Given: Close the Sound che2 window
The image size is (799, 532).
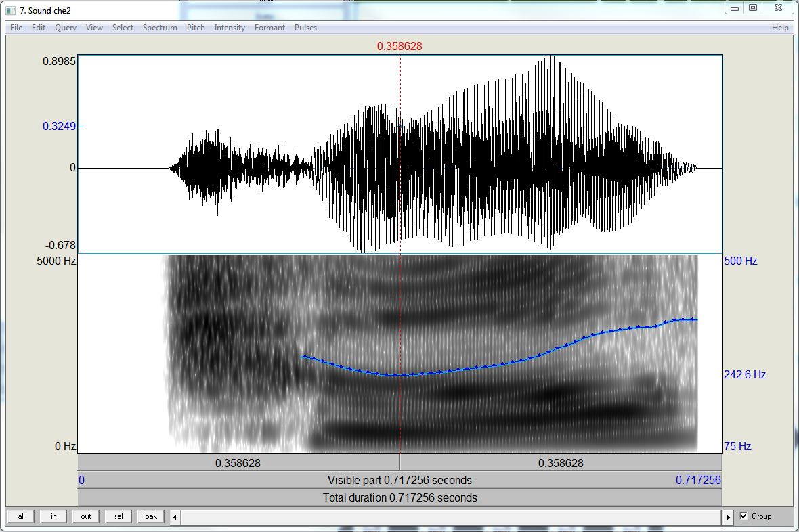Looking at the screenshot, I should (778, 7).
